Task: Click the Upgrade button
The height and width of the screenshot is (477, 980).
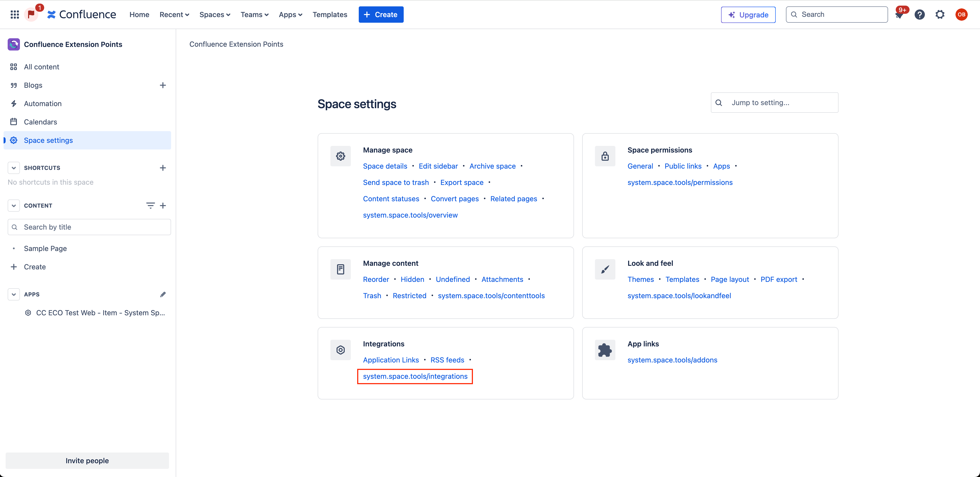Action: click(748, 15)
